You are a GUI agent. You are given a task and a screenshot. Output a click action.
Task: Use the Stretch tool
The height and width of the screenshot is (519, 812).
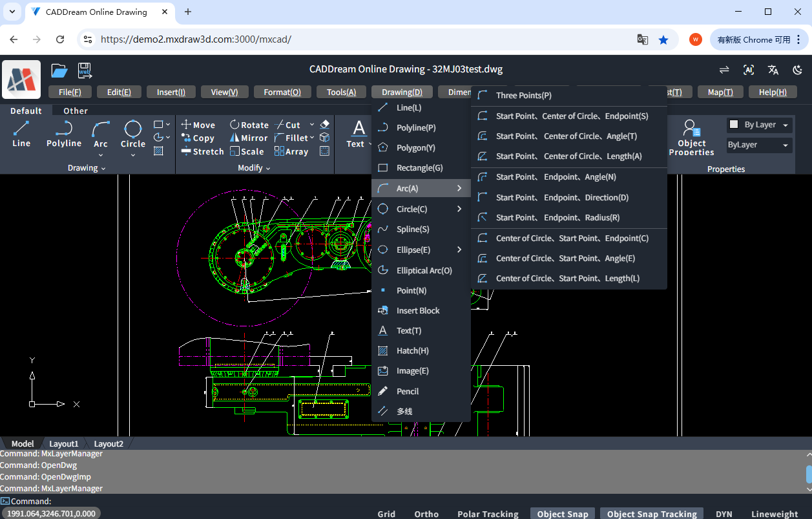coord(202,152)
